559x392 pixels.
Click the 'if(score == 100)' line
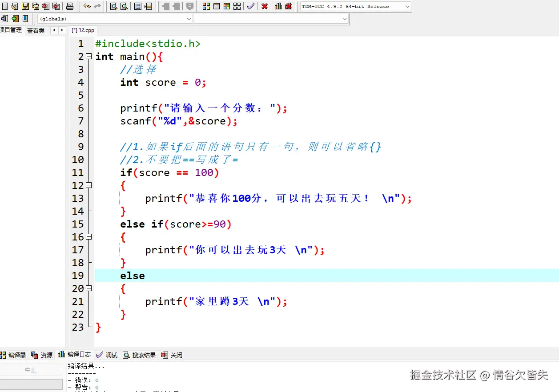pos(169,172)
